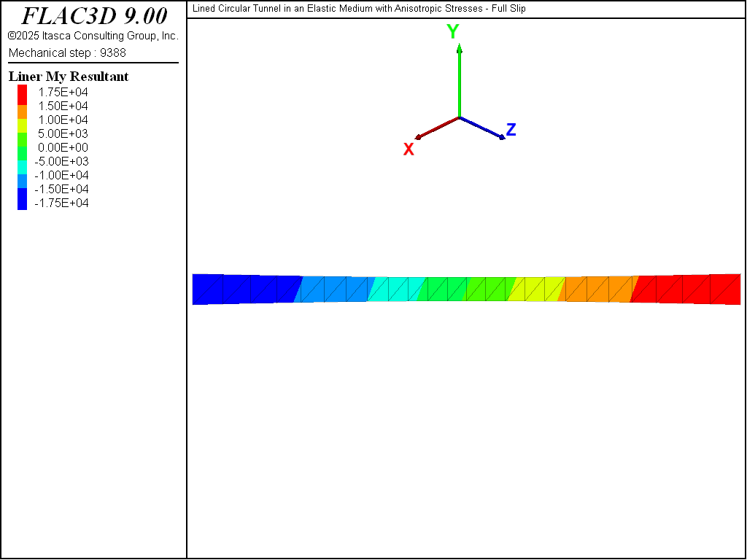
Task: Click the Itasca Consulting Group copyright line
Action: point(93,36)
